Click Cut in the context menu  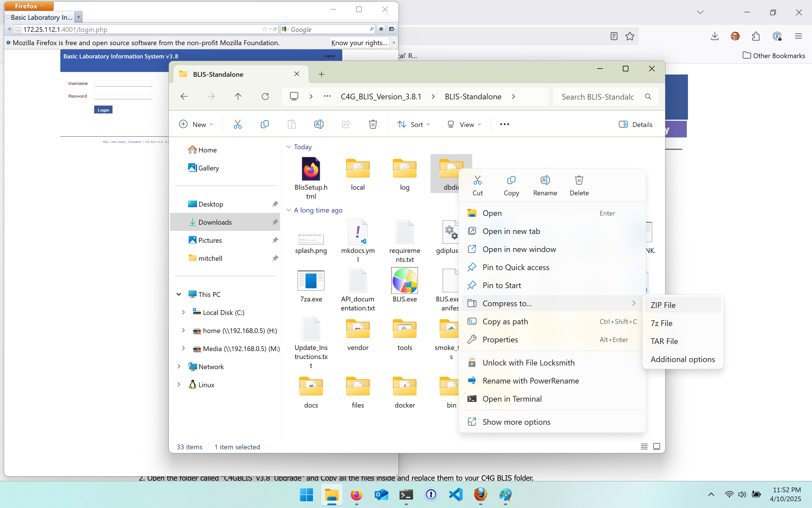click(477, 185)
